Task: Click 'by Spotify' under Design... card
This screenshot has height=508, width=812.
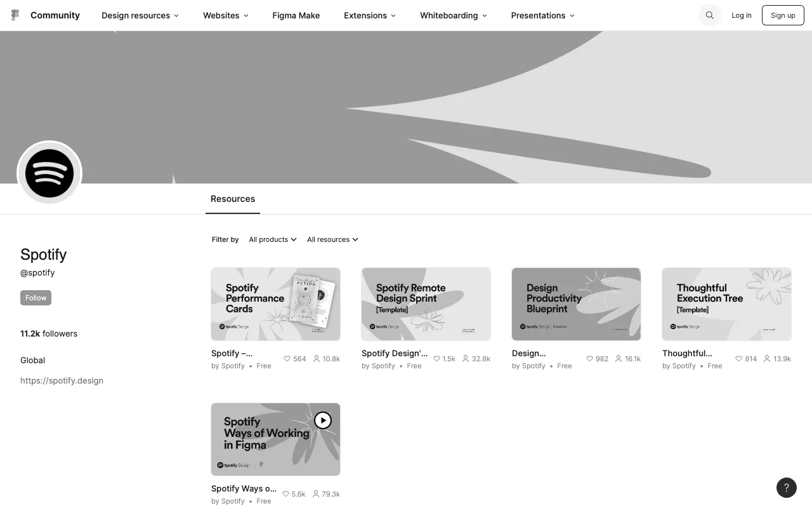Action: 528,366
